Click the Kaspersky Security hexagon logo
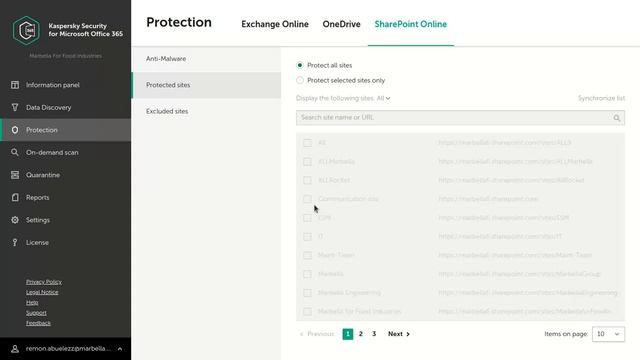This screenshot has width=640, height=360. (x=26, y=30)
